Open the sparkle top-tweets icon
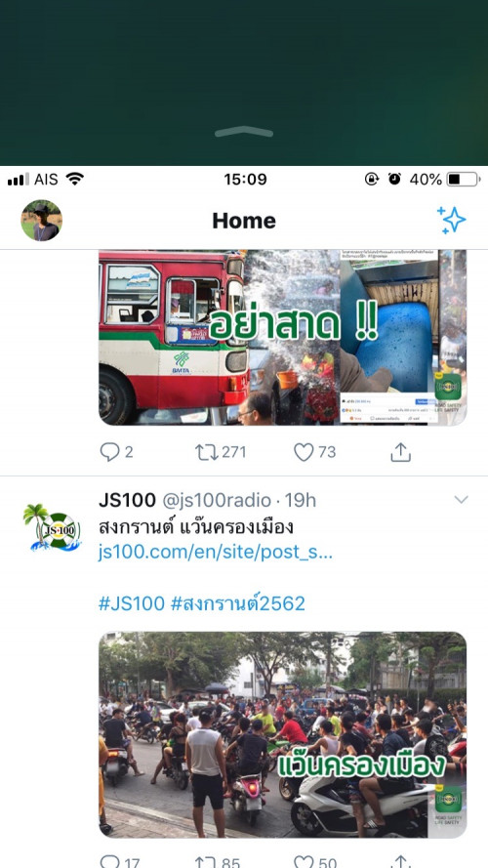The height and width of the screenshot is (868, 488). click(x=452, y=221)
